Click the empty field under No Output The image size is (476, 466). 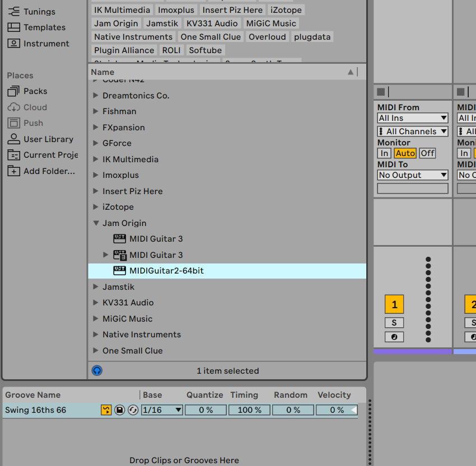click(x=413, y=189)
